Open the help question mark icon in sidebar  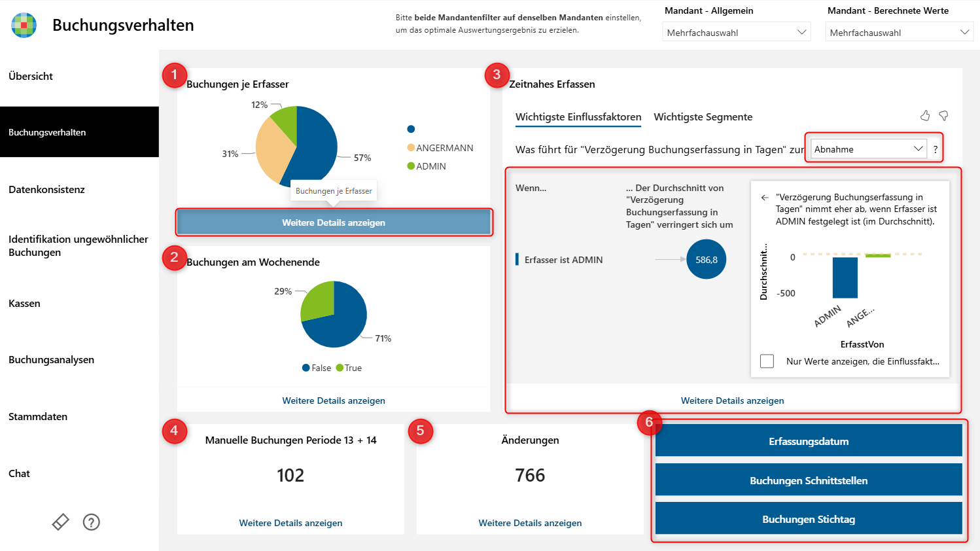click(x=92, y=522)
